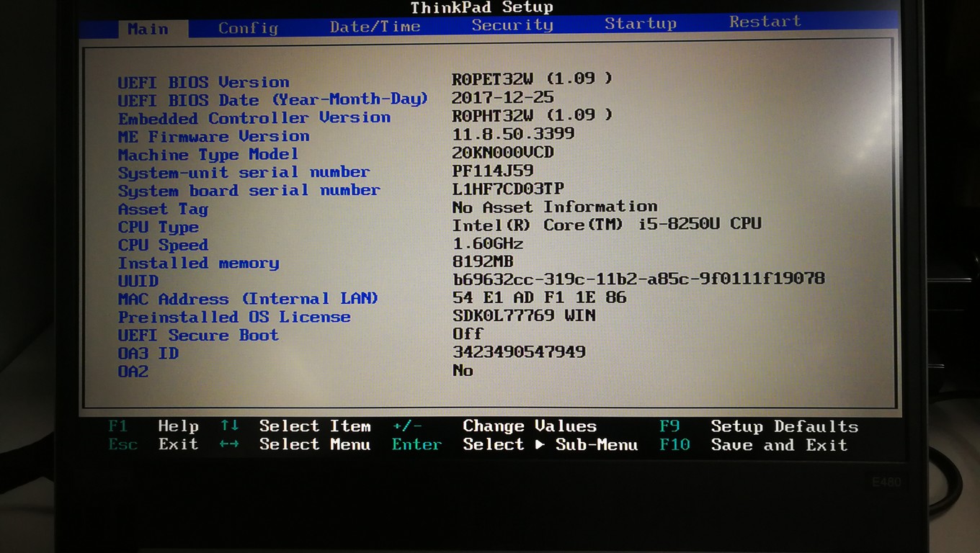Image resolution: width=980 pixels, height=553 pixels.
Task: Select the OA2 label
Action: tap(133, 372)
